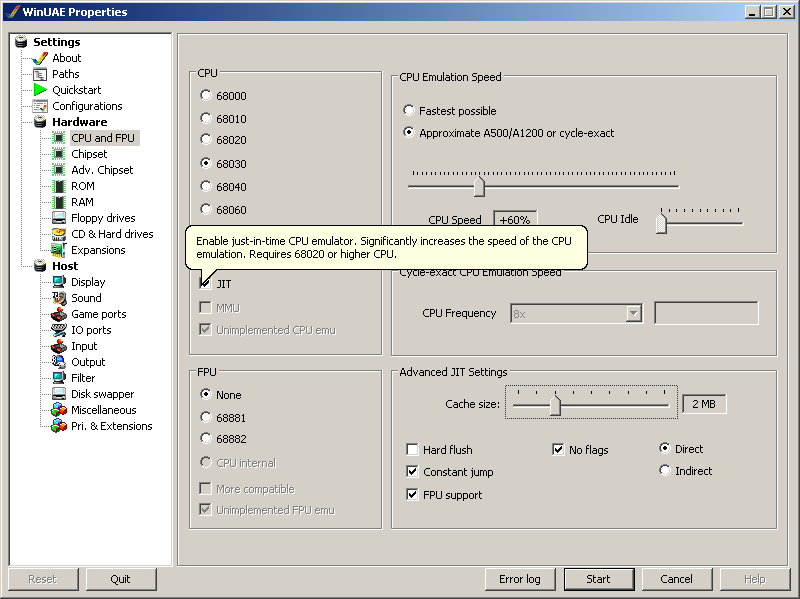Image resolution: width=800 pixels, height=599 pixels.
Task: Click the Adv. Chipset chip icon
Action: click(59, 170)
